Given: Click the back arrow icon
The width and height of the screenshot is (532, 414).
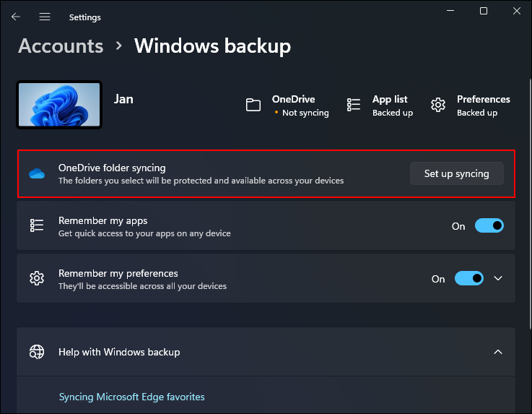Looking at the screenshot, I should click(x=16, y=17).
